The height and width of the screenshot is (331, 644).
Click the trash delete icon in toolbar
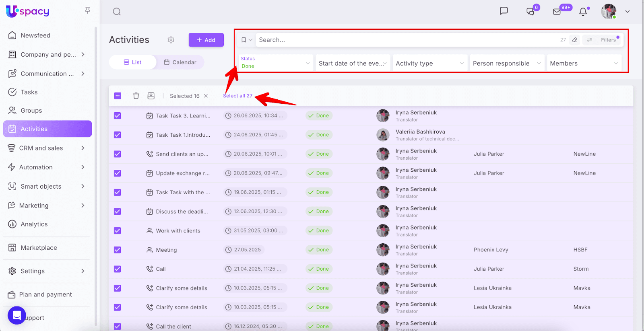click(136, 96)
